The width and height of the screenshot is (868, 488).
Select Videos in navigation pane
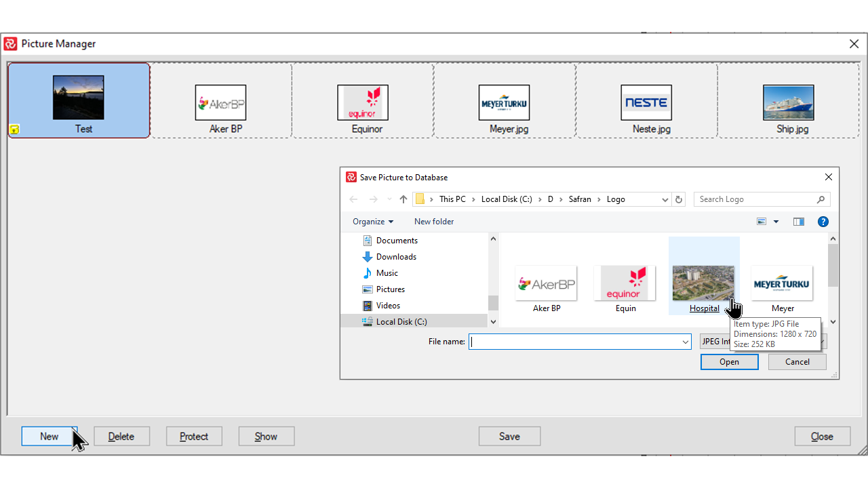click(388, 306)
